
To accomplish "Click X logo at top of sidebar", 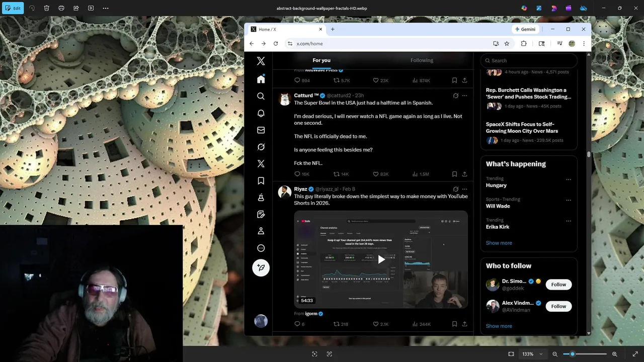I will 261,61.
